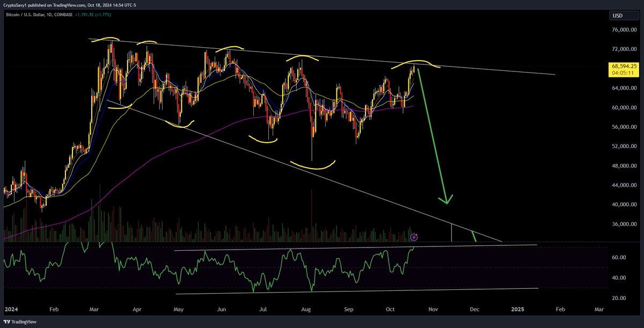Click the 76,000.00 price axis label

coord(624,30)
